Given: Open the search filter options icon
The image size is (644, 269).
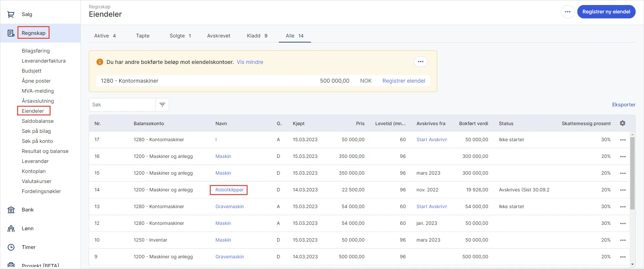Looking at the screenshot, I should tap(162, 105).
